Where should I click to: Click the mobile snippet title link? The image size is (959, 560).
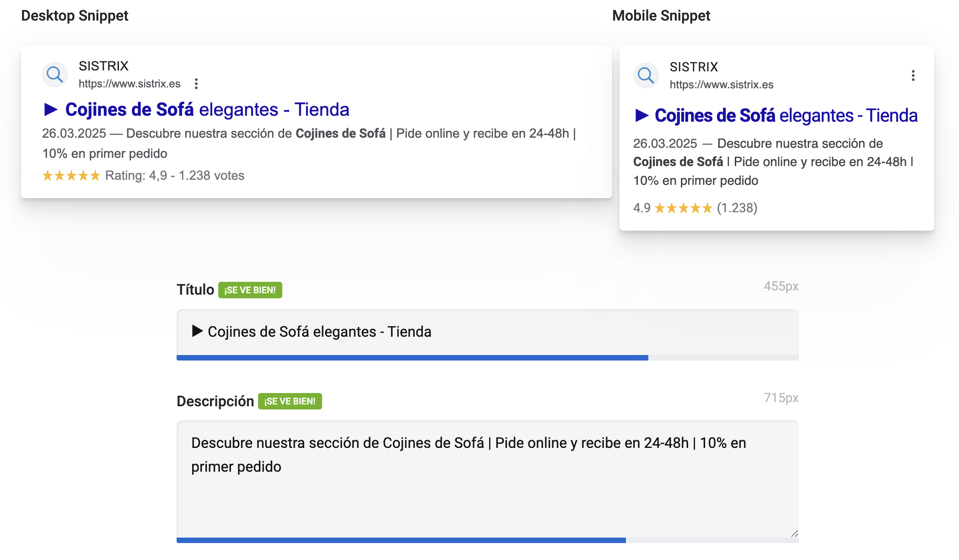coord(786,116)
